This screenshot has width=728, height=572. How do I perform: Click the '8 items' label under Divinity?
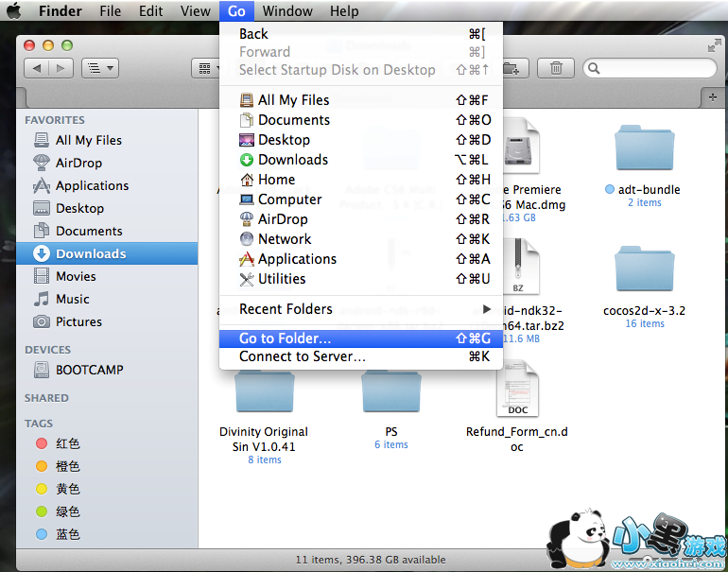tap(264, 459)
